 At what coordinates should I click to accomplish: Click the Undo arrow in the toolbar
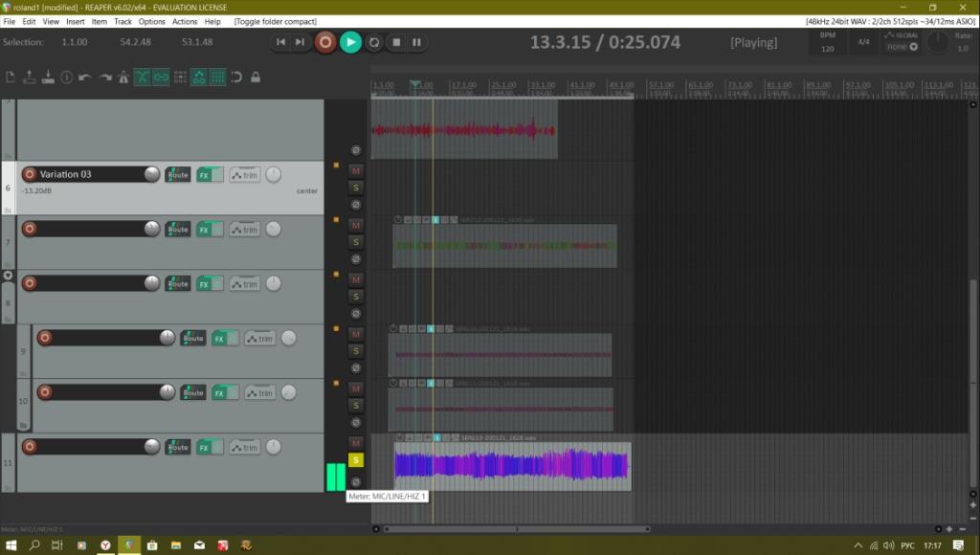(85, 78)
